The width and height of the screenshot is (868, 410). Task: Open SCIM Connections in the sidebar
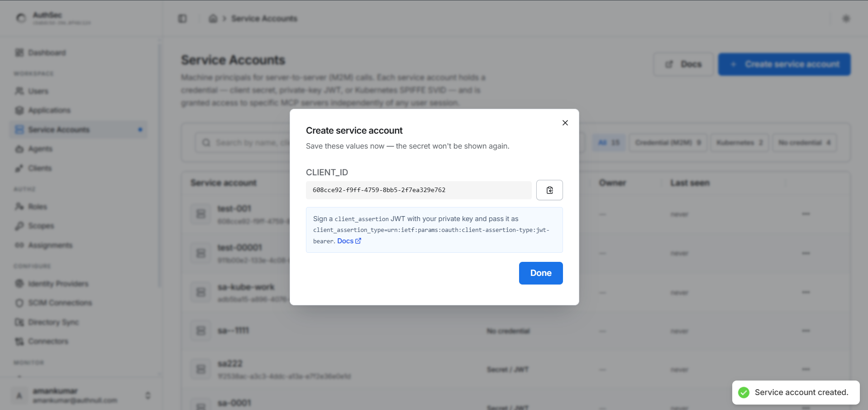pyautogui.click(x=79, y=303)
